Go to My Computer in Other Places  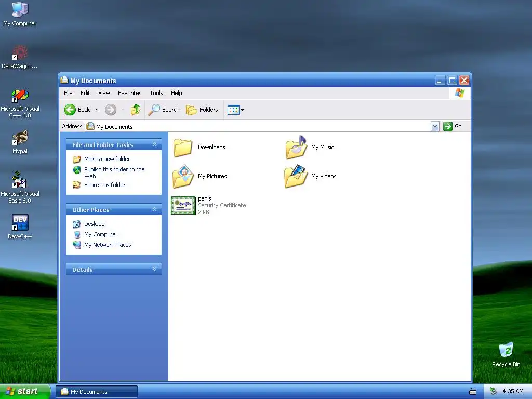101,234
